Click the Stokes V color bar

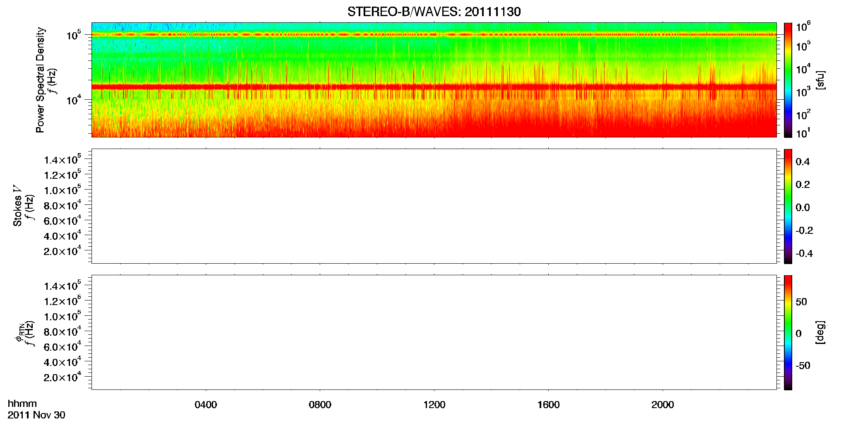coord(788,206)
